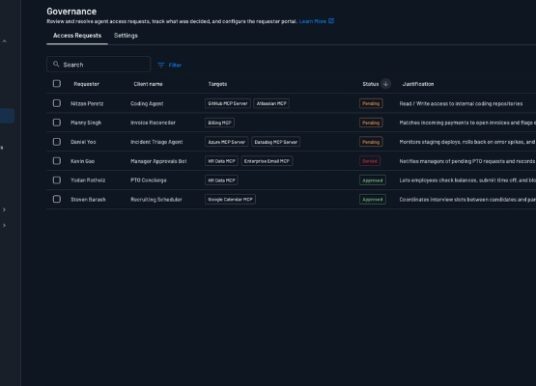Open requester Kevin Gao
This screenshot has width=536, height=386.
[x=82, y=161]
